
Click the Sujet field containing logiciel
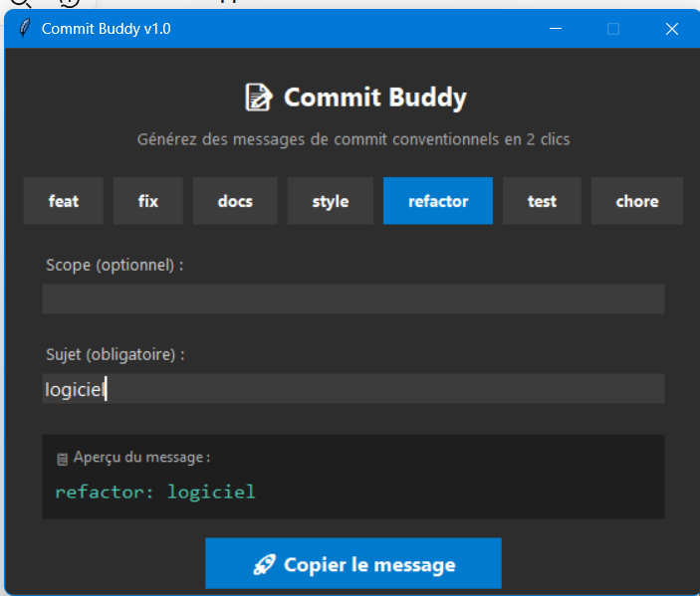353,389
